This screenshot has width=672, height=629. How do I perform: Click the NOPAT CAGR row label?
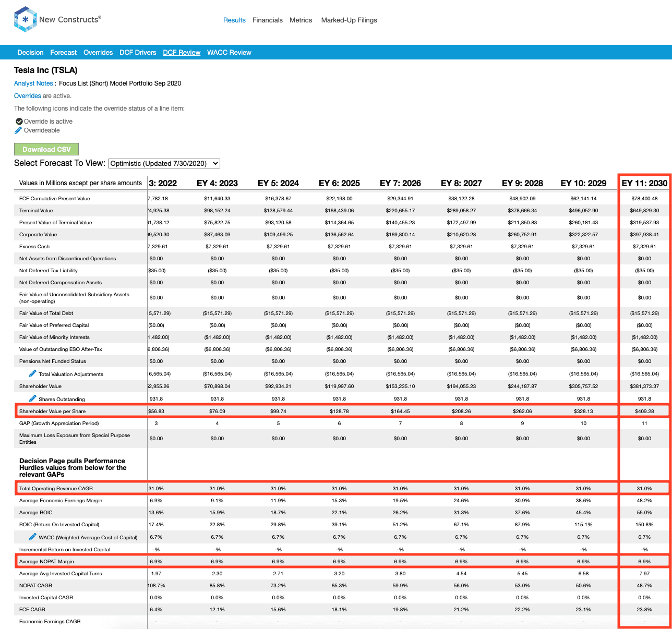pyautogui.click(x=36, y=585)
